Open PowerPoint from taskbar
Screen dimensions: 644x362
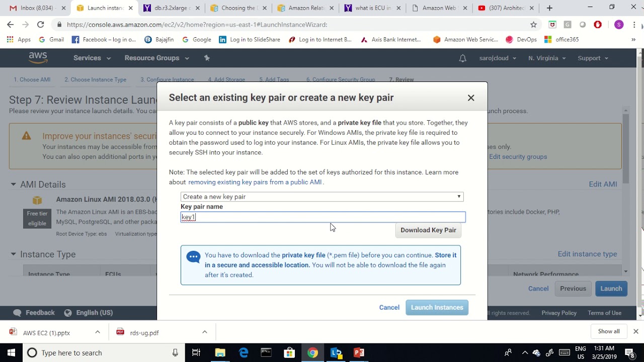coord(359,353)
